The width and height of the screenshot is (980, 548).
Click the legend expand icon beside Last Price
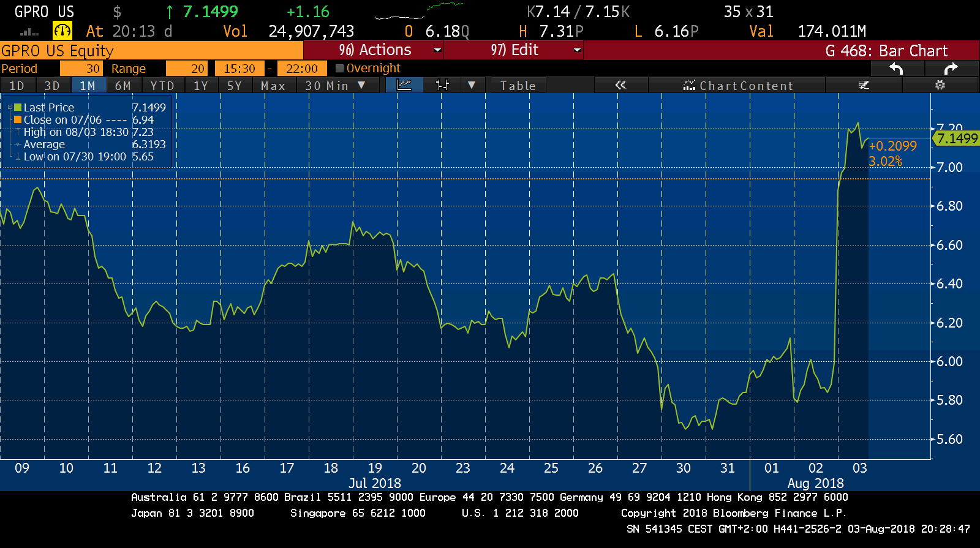pos(10,108)
